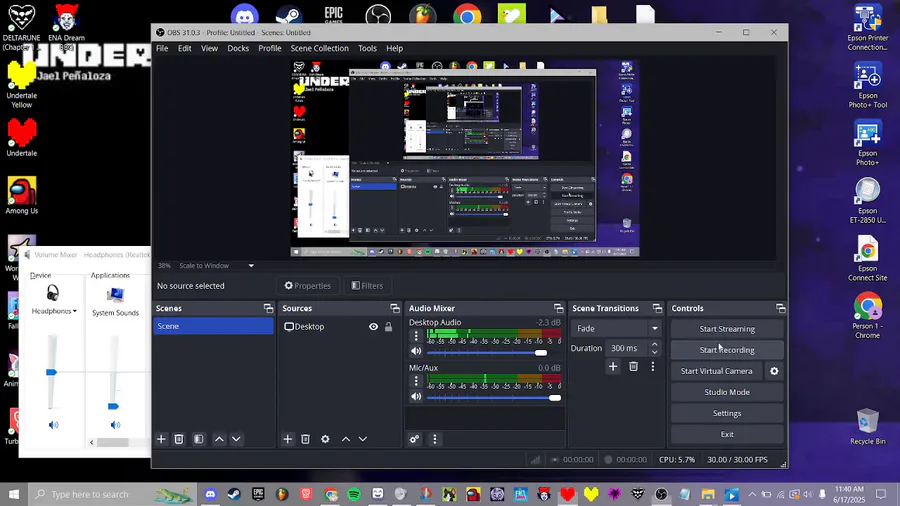Show hidden system tray icons chevron
The height and width of the screenshot is (506, 900).
[x=752, y=494]
